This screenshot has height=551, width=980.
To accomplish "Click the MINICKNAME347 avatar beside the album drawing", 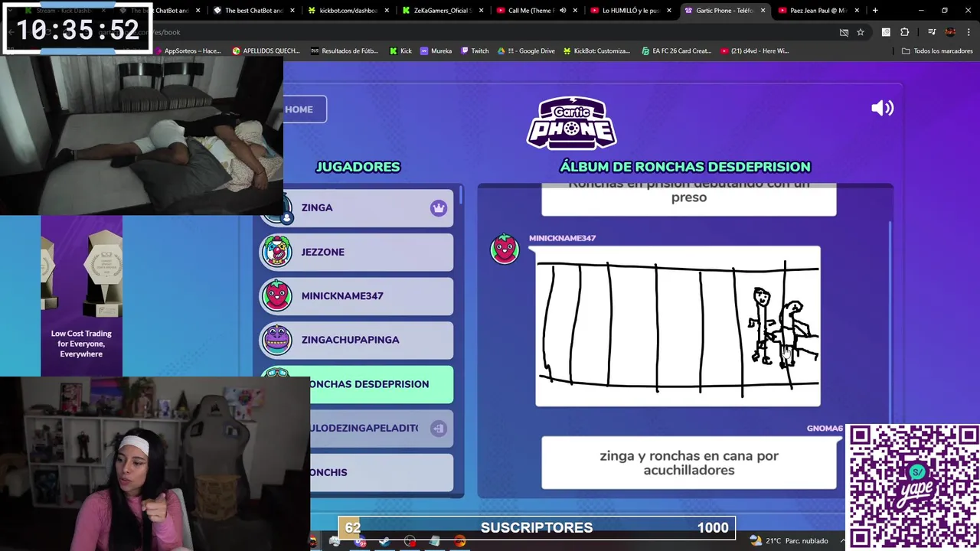I will (505, 249).
